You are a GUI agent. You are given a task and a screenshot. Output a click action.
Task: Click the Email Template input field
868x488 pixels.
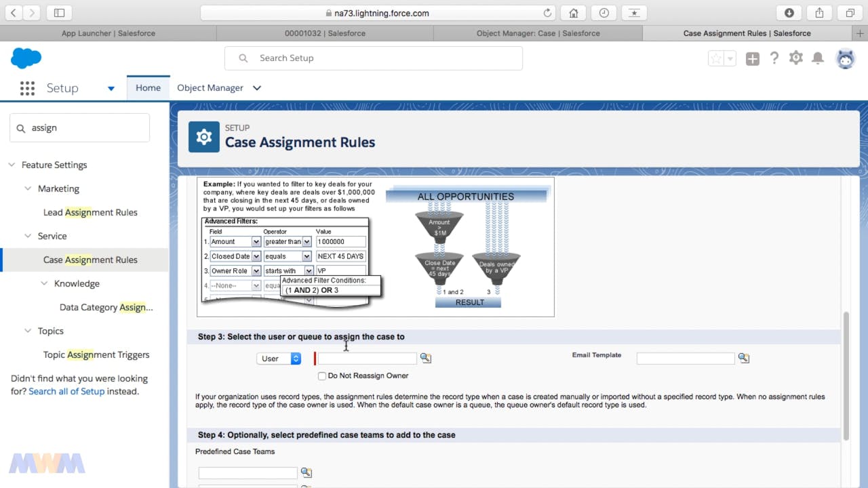point(686,358)
